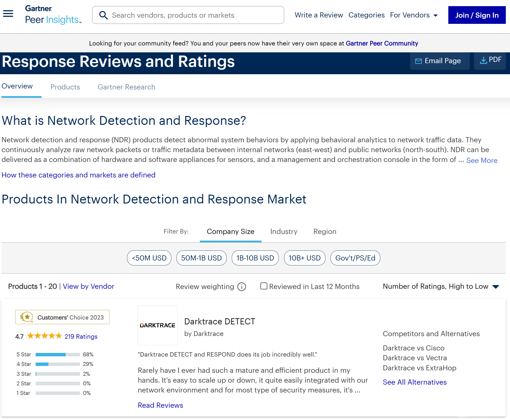Screen dimensions: 510x420
Task: Expand the For Vendors dropdown
Action: [x=414, y=15]
